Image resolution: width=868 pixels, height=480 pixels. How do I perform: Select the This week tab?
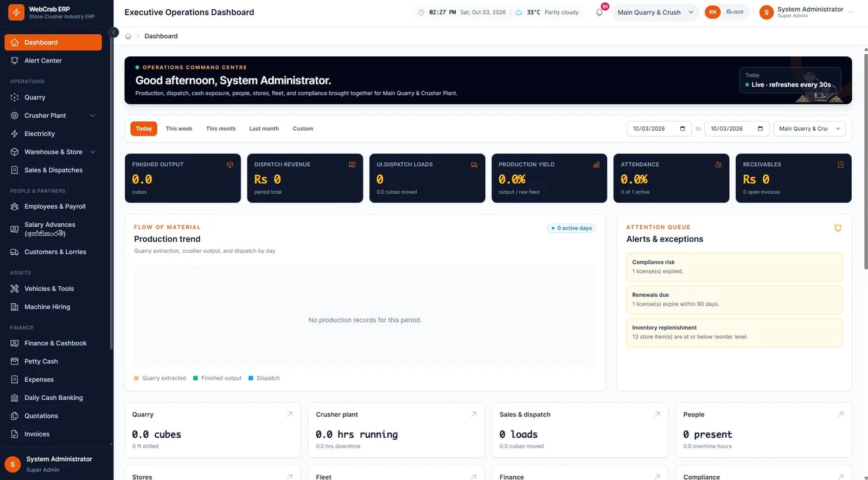[179, 129]
